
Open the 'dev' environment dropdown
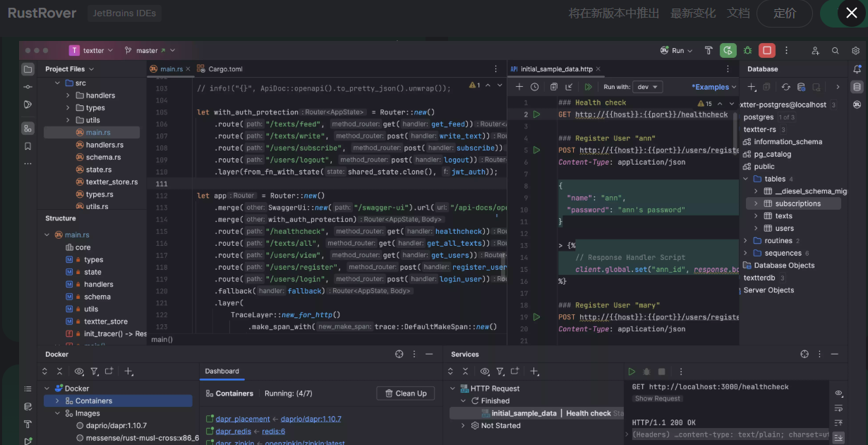point(647,87)
